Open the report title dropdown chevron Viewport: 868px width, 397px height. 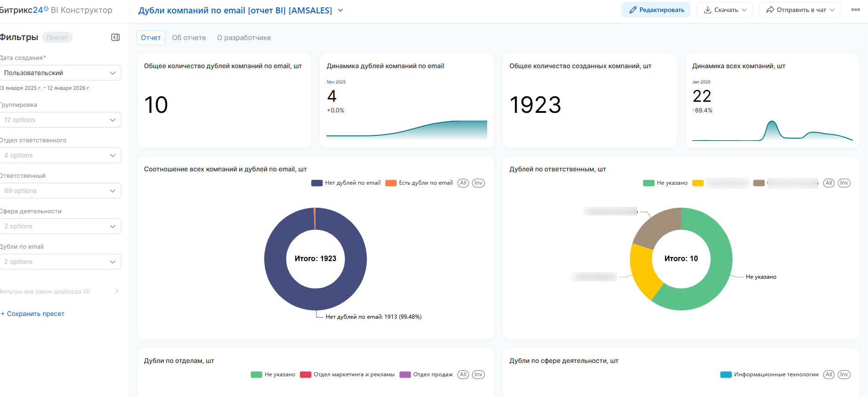pyautogui.click(x=340, y=10)
